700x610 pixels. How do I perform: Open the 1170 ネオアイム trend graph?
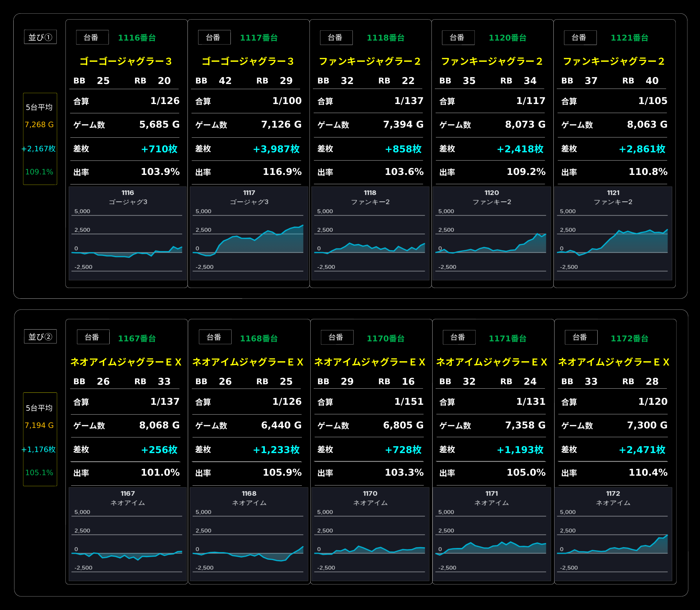370,534
